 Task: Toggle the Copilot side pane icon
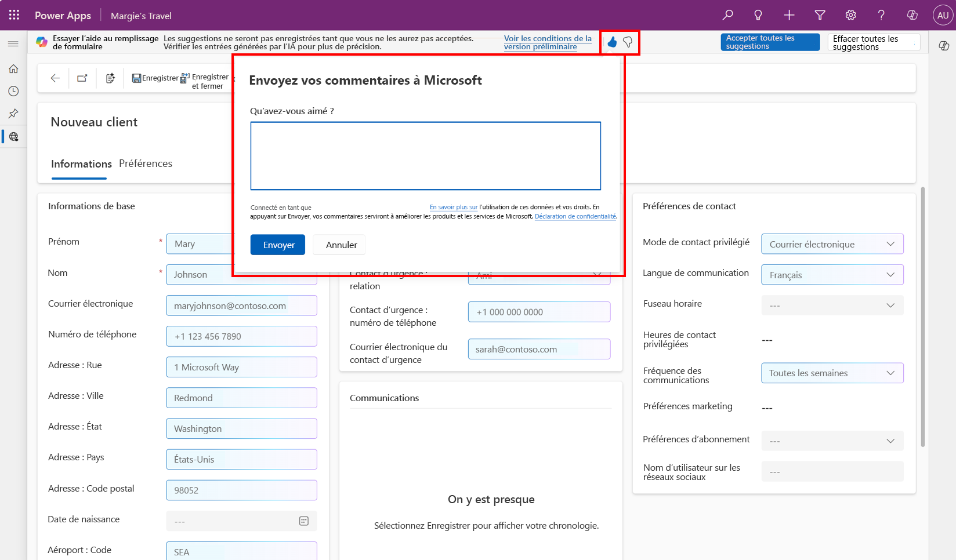[x=944, y=46]
